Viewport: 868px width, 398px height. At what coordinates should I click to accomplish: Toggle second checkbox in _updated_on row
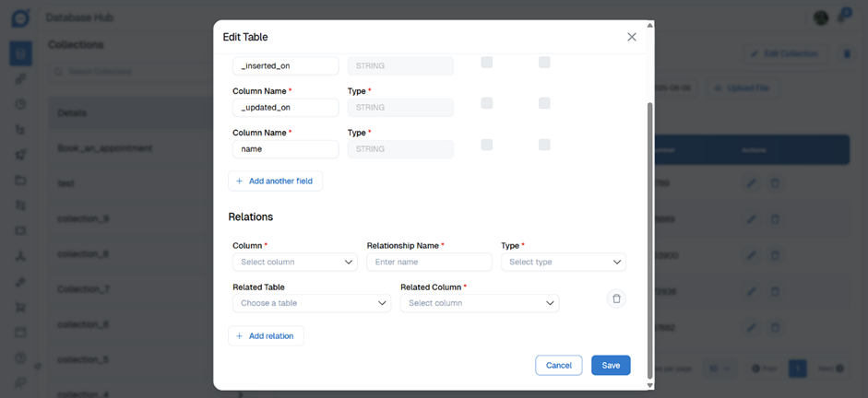point(544,103)
